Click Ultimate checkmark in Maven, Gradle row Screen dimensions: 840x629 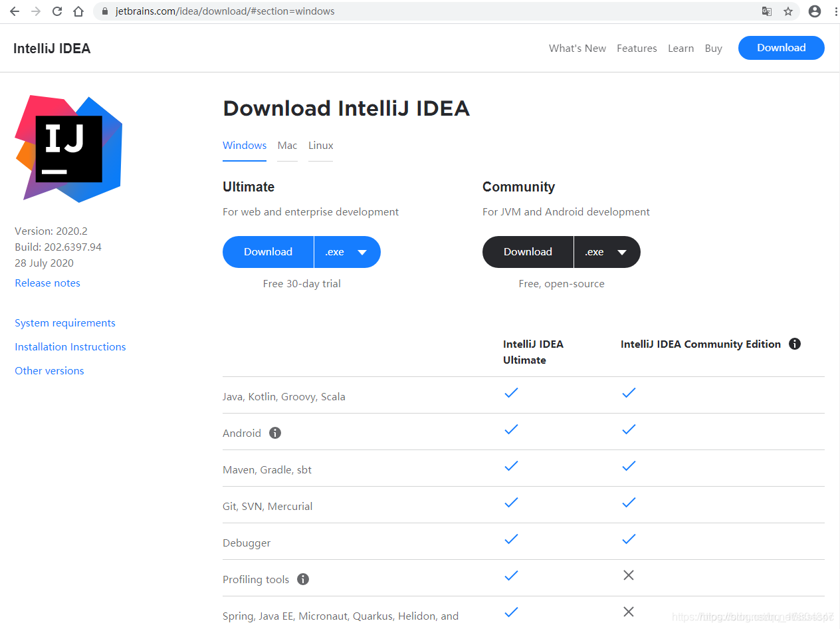coord(511,466)
